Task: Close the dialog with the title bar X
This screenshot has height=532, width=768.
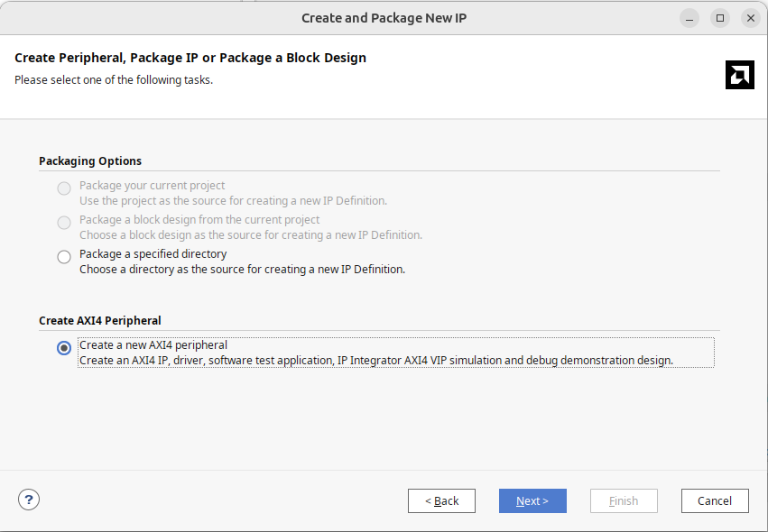Action: 750,18
